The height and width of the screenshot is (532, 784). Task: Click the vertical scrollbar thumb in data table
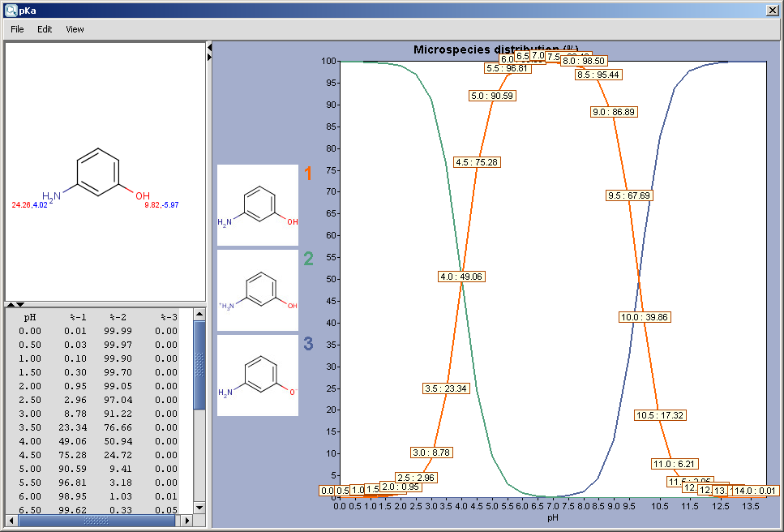(x=199, y=365)
